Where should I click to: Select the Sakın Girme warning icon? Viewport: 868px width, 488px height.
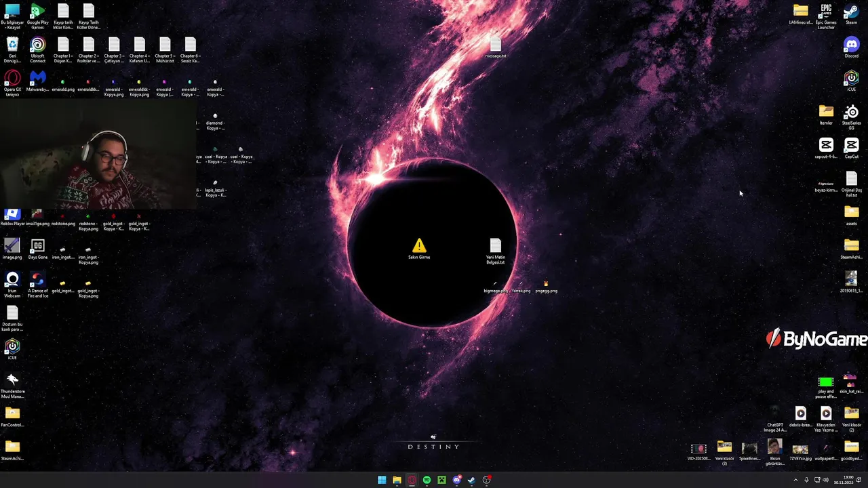419,249
